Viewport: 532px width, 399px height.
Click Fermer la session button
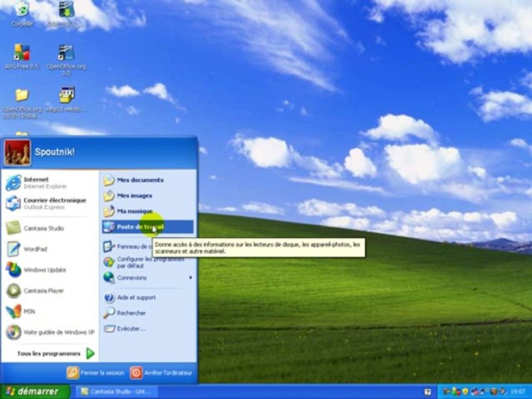point(96,373)
